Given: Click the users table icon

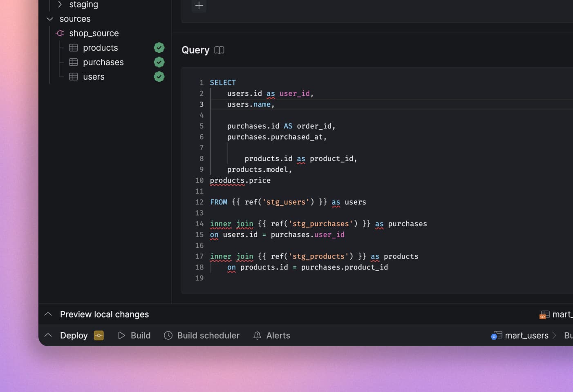Looking at the screenshot, I should pyautogui.click(x=74, y=77).
